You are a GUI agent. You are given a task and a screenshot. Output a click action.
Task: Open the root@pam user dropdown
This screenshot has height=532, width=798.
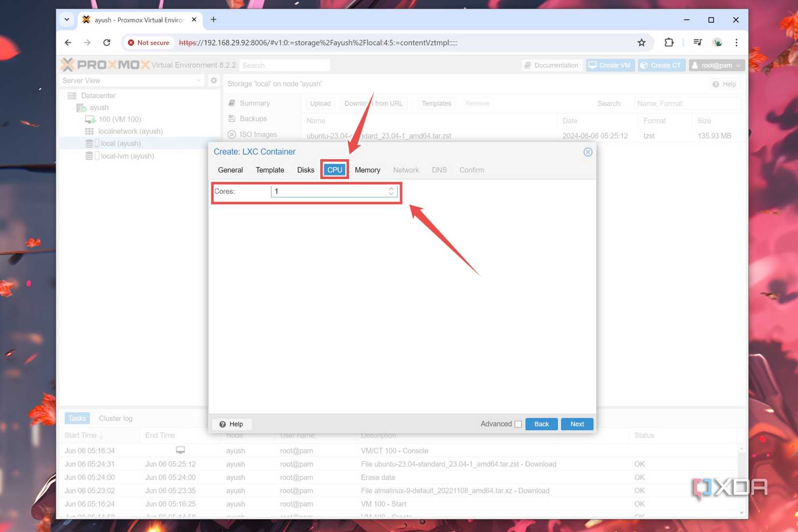716,65
